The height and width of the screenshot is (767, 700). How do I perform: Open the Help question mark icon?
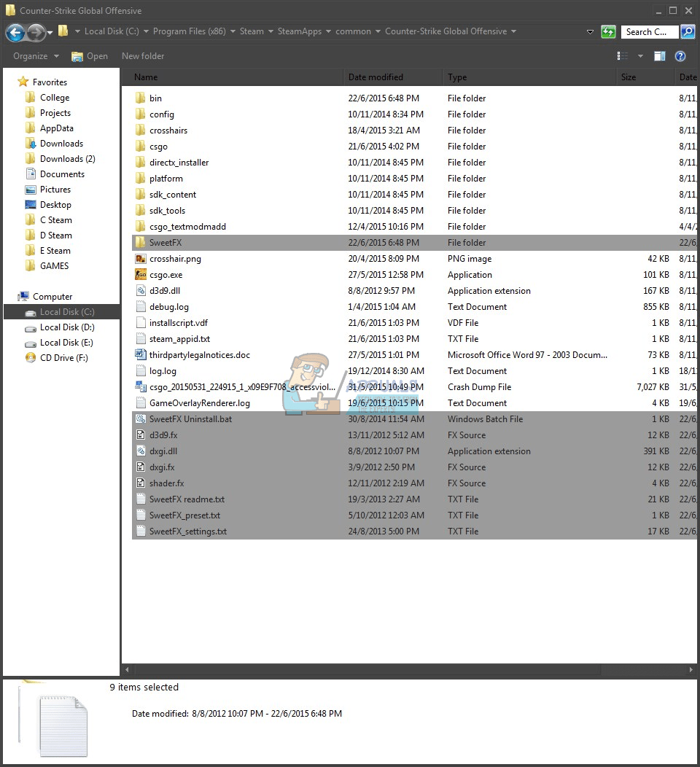pyautogui.click(x=680, y=56)
